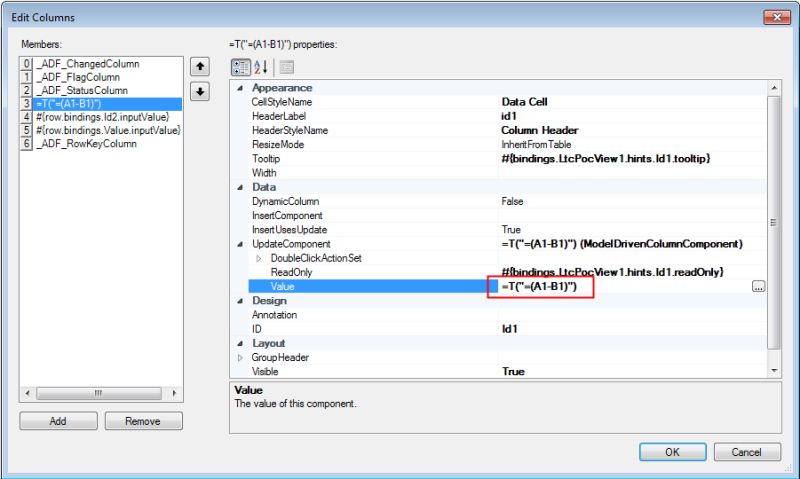Screen dimensions: 800x479
Task: Click Members list horizontal scrollbar thumb
Action: [99, 393]
